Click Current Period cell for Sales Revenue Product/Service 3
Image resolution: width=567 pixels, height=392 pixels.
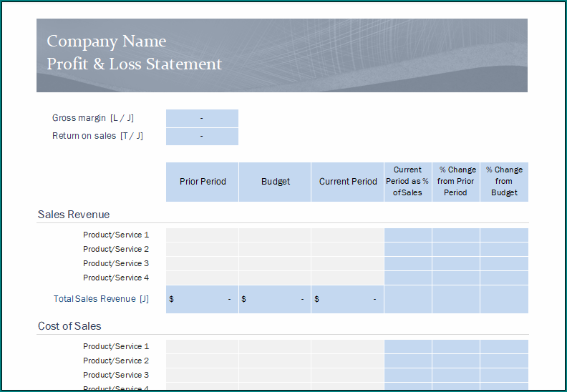click(347, 263)
